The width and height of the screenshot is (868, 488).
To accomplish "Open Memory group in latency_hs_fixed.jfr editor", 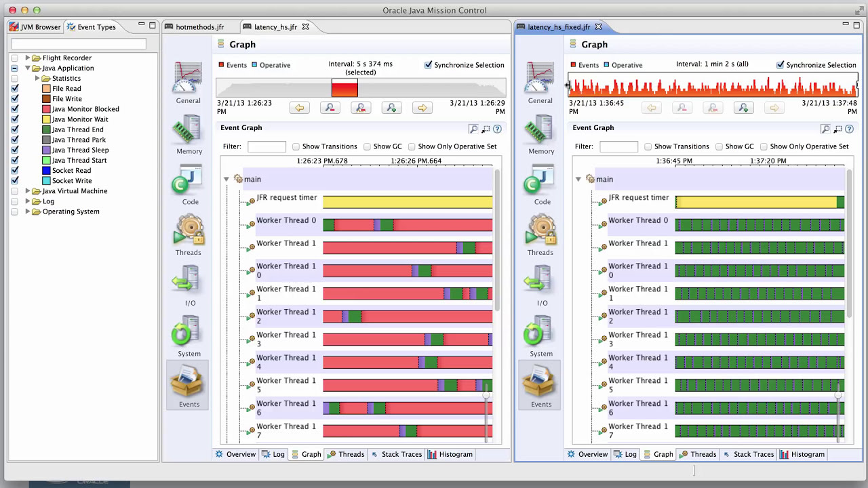I will (540, 134).
